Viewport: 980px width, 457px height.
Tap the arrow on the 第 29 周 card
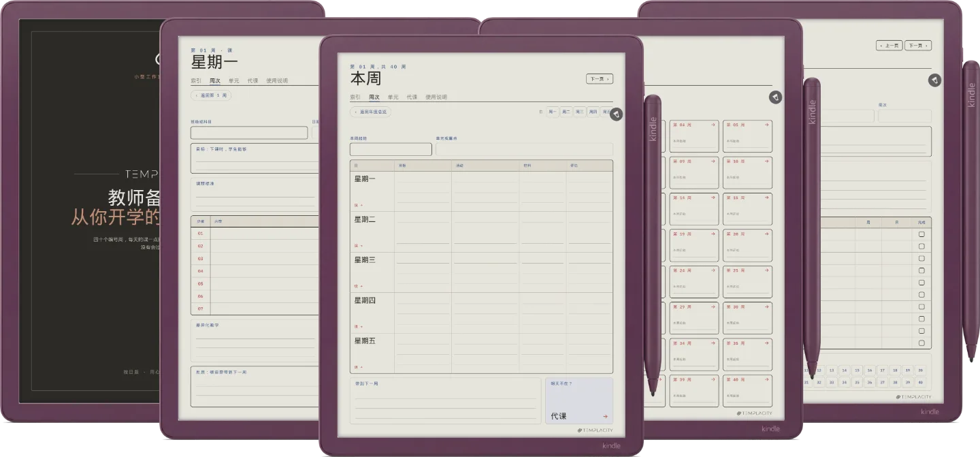click(x=713, y=306)
